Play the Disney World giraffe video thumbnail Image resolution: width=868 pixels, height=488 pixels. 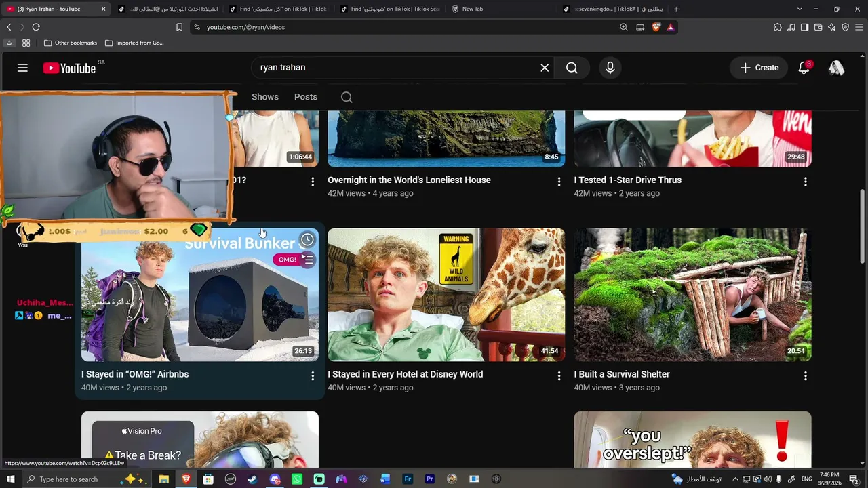pyautogui.click(x=446, y=295)
